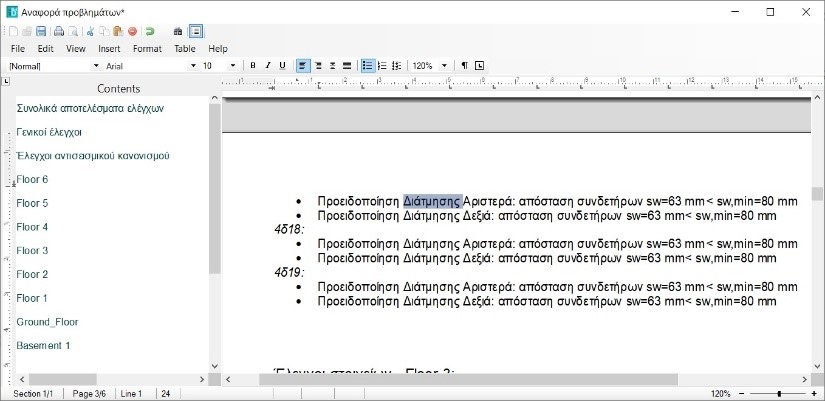Paste with the clipboard icon
Viewport: 825px width, 401px height.
(x=118, y=32)
